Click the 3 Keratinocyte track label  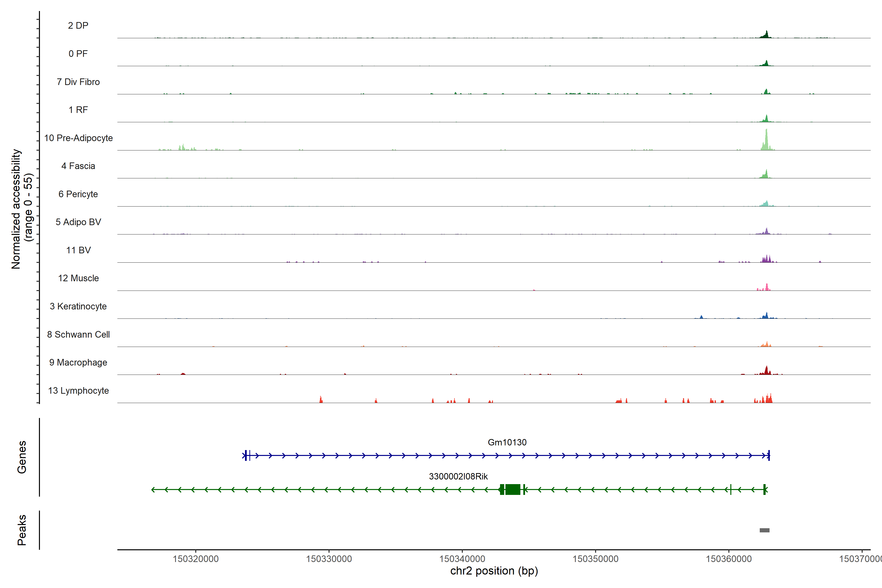(x=78, y=306)
